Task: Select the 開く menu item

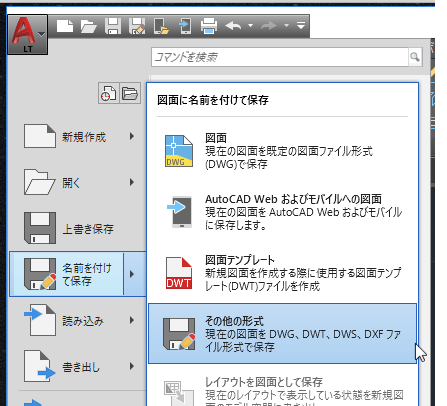Action: point(77,182)
